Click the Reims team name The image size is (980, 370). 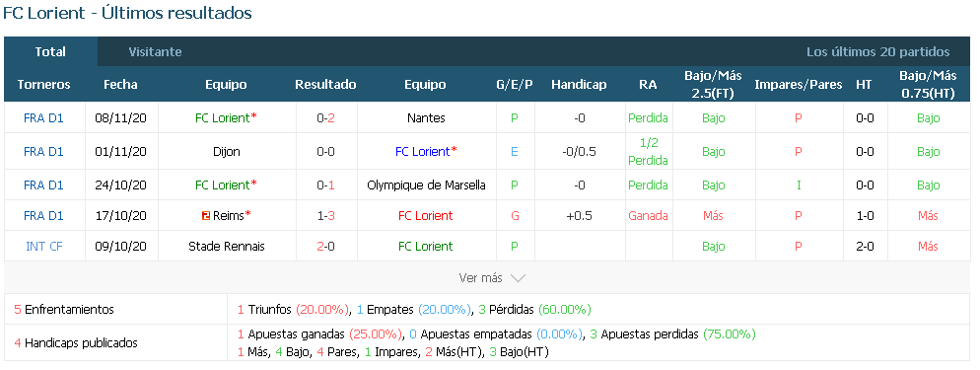228,216
